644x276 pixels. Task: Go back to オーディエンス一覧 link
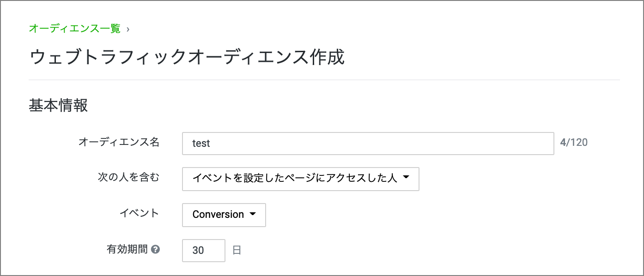pyautogui.click(x=74, y=29)
